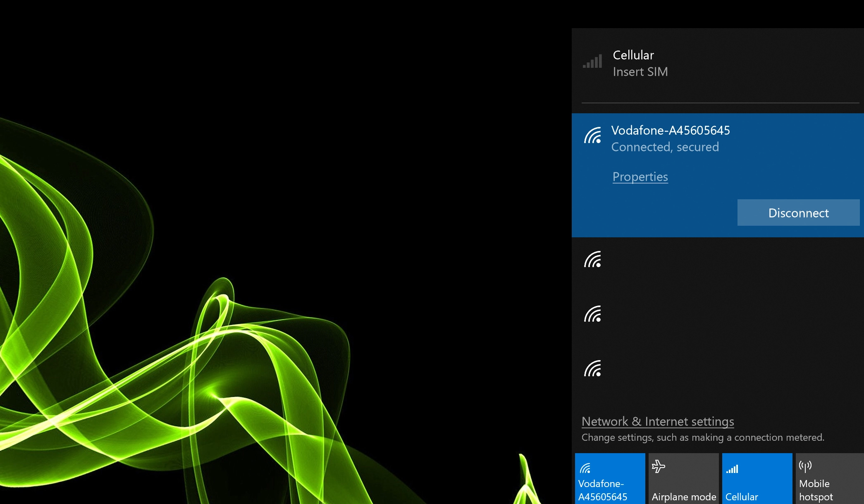Viewport: 864px width, 504px height.
Task: Click the Insert SIM status text
Action: [x=640, y=72]
